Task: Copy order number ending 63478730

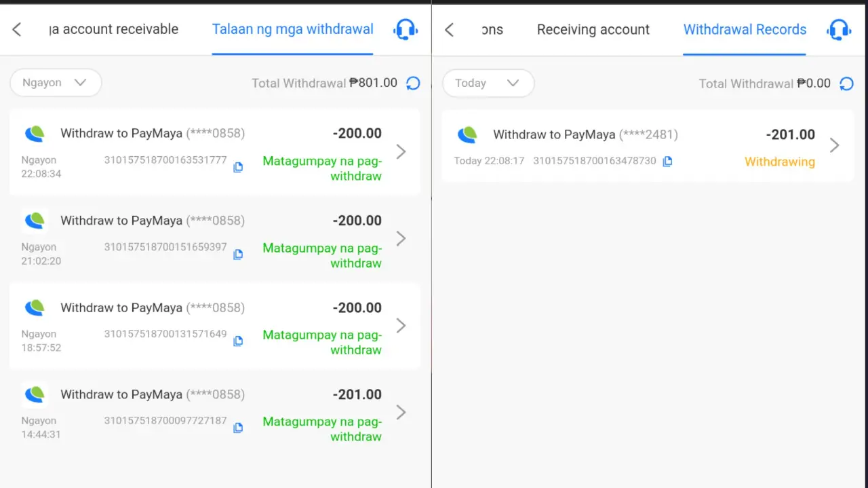Action: click(667, 162)
